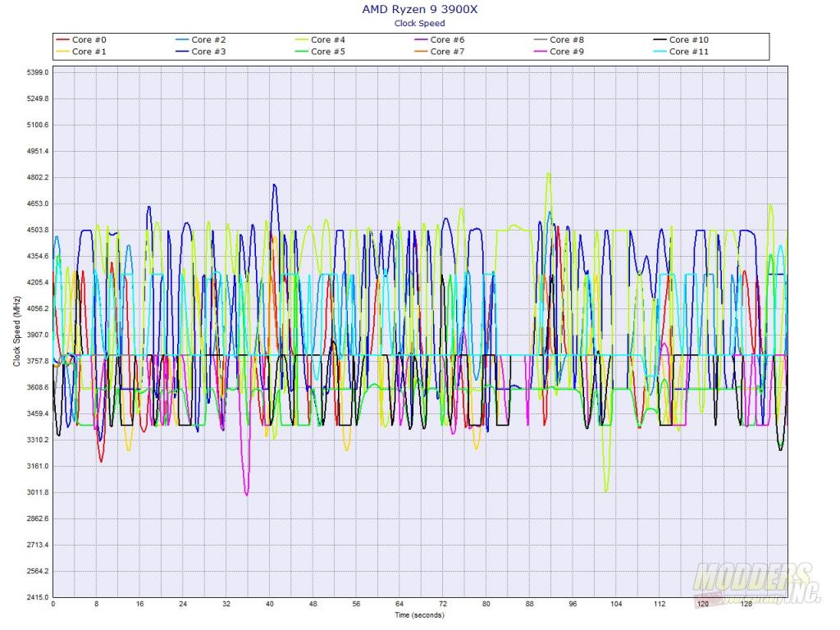Click the horizontal axis title "Time (seconds)"

tap(419, 615)
